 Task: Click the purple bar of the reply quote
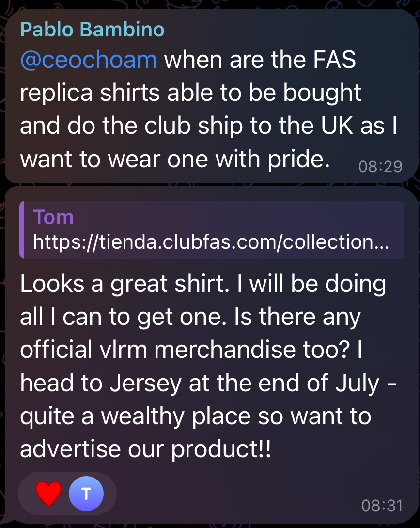[21, 230]
